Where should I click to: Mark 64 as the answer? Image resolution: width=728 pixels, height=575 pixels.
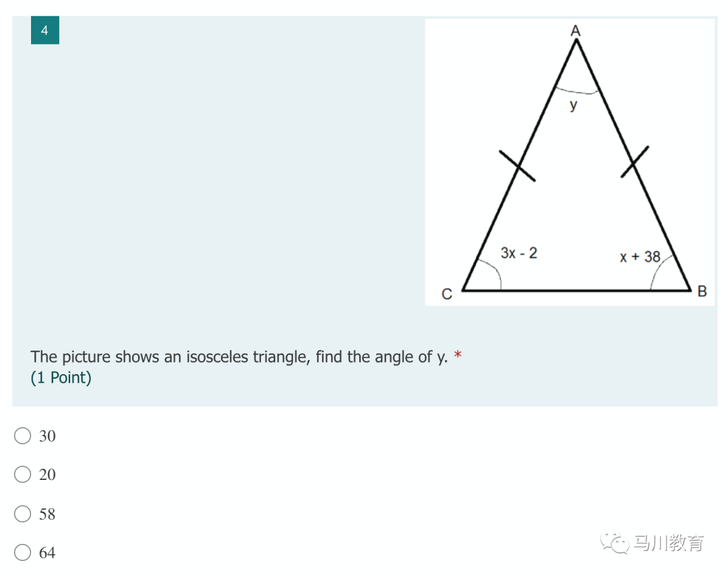(x=23, y=553)
